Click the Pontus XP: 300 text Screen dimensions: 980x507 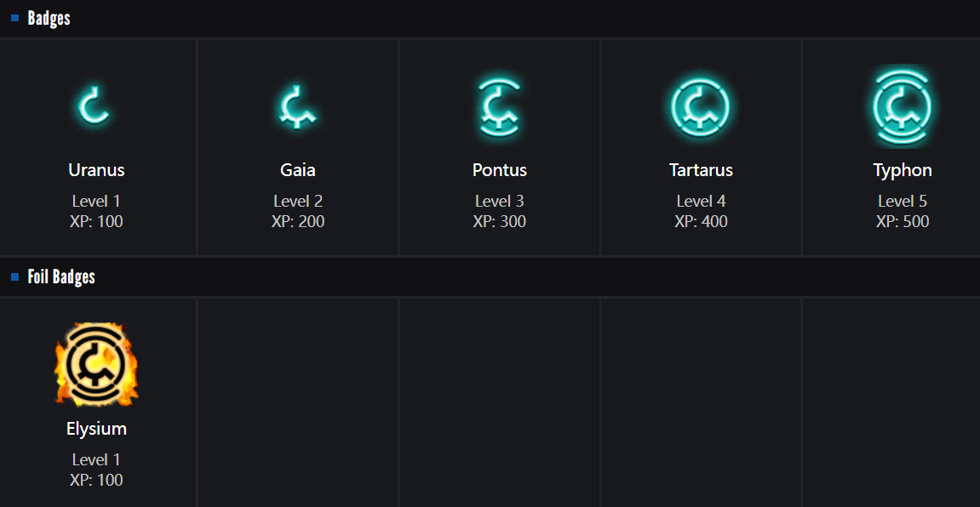coord(500,222)
